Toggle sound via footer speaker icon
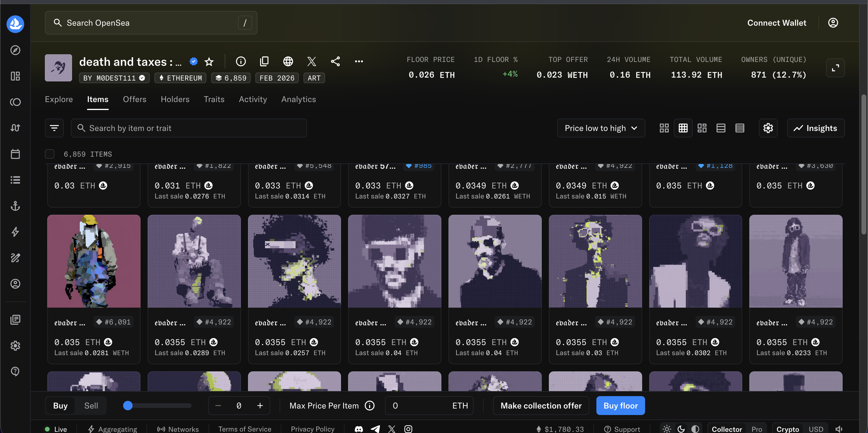Screen dimensions: 868x433 pos(838,429)
